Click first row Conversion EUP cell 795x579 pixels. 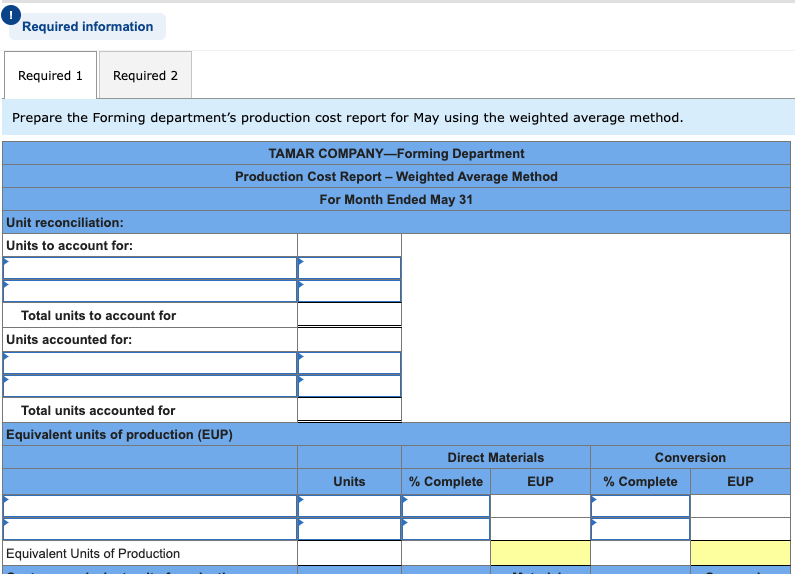(x=740, y=506)
